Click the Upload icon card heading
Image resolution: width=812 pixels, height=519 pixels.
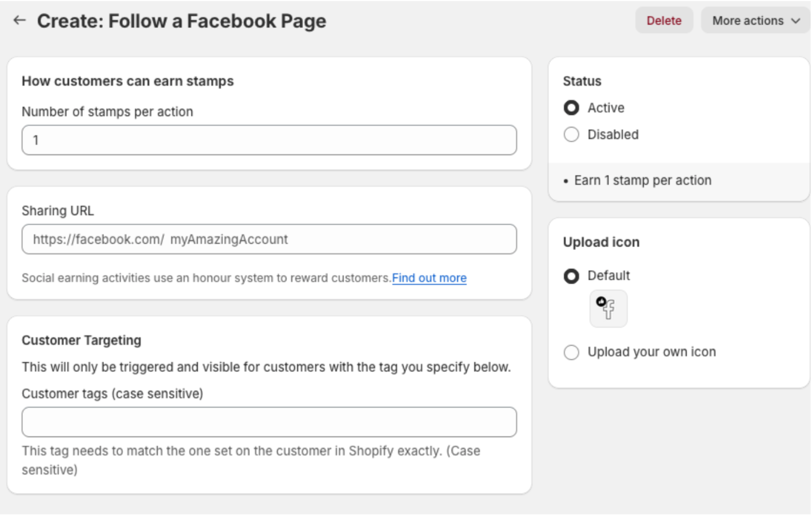601,243
